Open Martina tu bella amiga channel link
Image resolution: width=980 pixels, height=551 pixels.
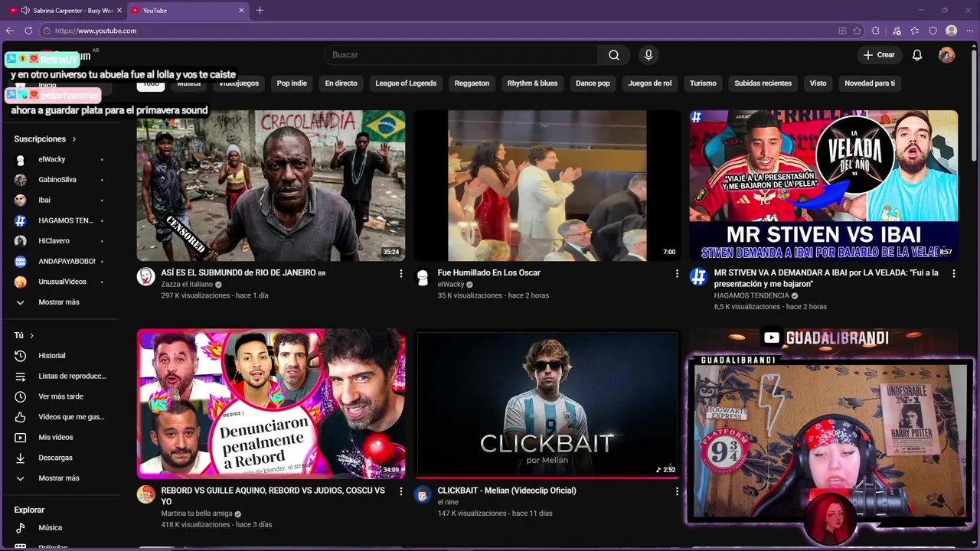tap(196, 514)
